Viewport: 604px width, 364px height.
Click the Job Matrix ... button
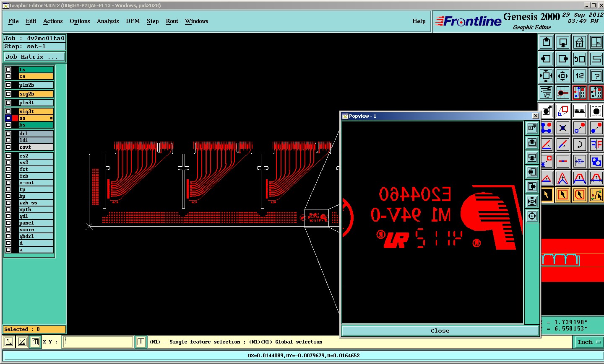tap(34, 57)
